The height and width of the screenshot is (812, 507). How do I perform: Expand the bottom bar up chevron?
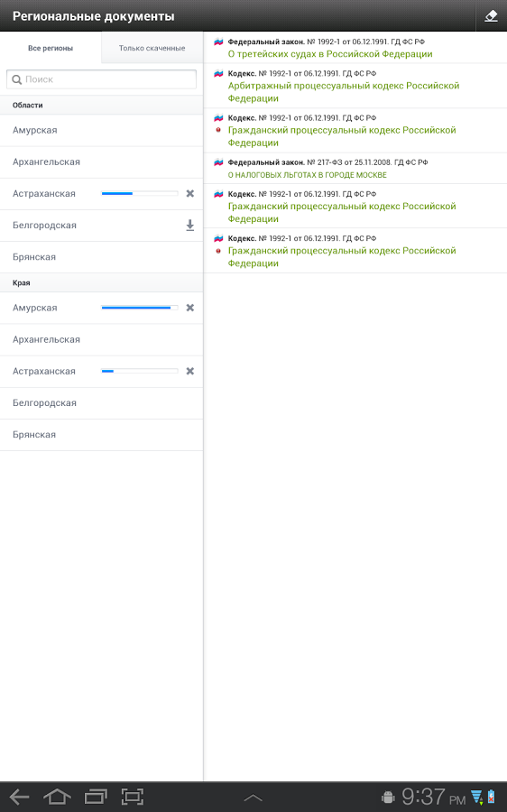click(x=253, y=798)
